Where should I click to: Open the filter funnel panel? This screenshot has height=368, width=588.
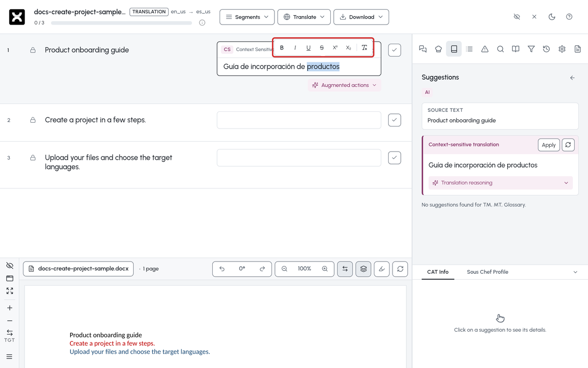(x=531, y=49)
